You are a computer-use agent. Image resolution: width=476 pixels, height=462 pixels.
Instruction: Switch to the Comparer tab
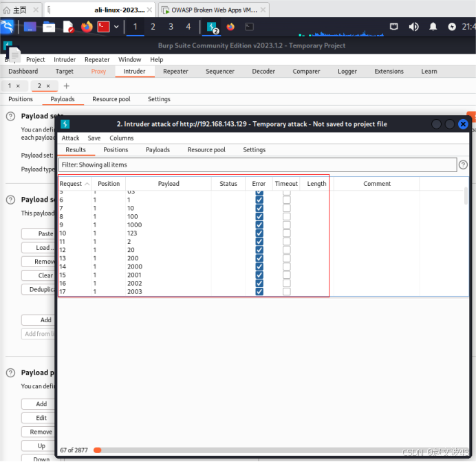(306, 72)
